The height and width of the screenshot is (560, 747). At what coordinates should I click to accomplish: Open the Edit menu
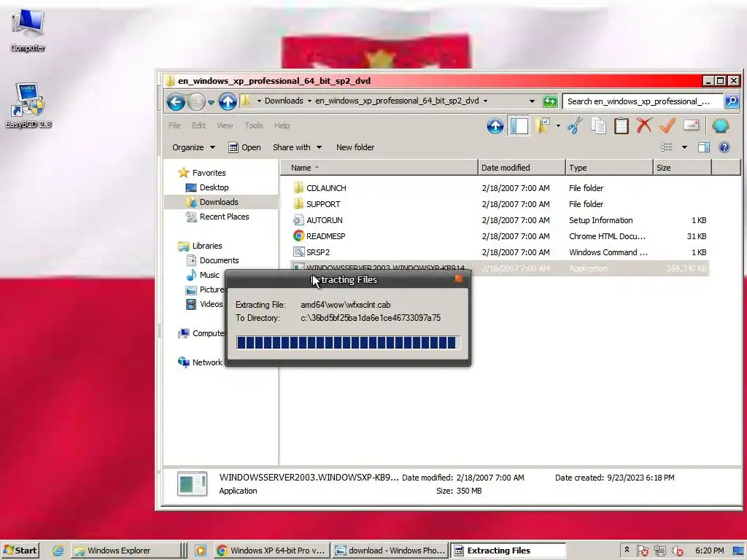198,125
